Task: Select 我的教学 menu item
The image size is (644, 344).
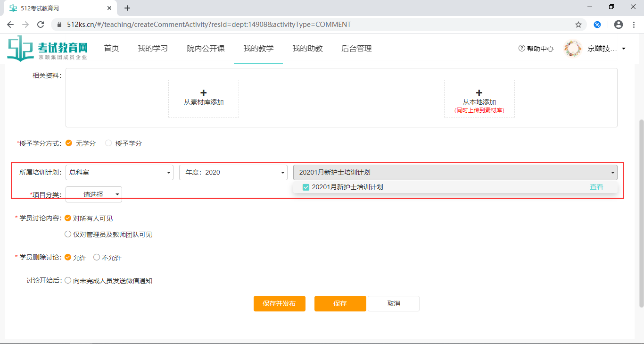Action: [x=258, y=48]
